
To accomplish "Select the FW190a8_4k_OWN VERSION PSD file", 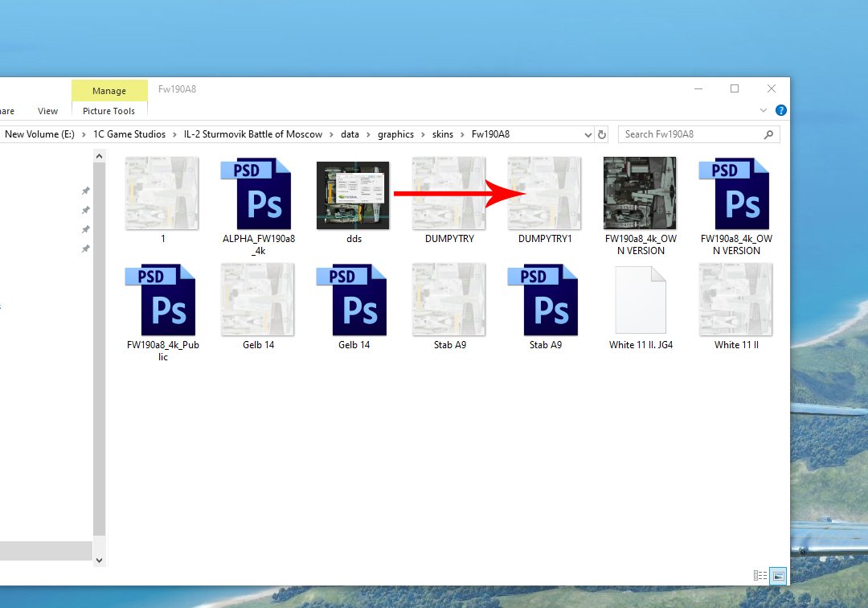I will [x=736, y=194].
